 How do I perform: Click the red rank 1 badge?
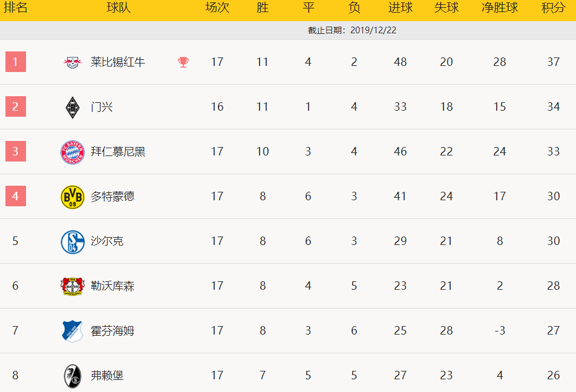tap(16, 62)
